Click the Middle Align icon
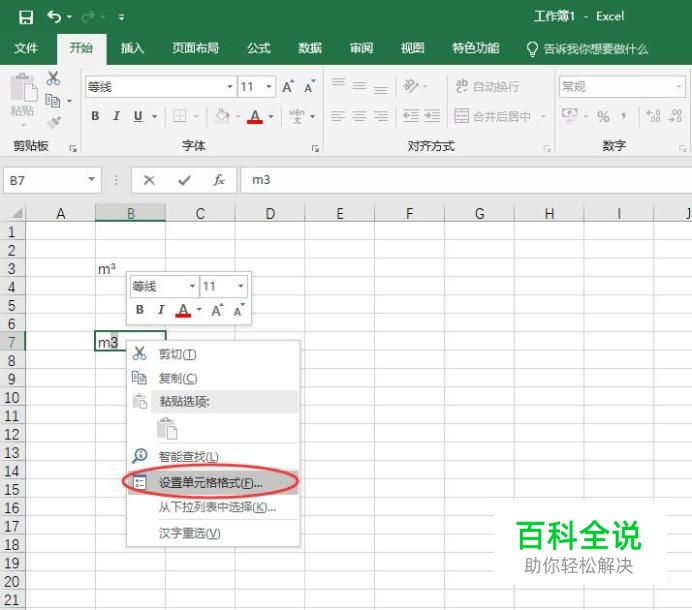Viewport: 692px width, 610px height. tap(359, 86)
